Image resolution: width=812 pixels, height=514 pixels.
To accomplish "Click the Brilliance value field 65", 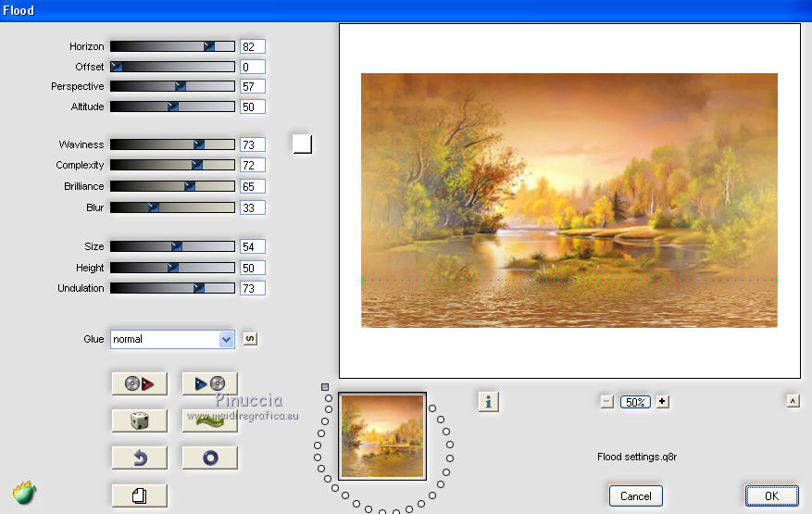I will pos(252,186).
